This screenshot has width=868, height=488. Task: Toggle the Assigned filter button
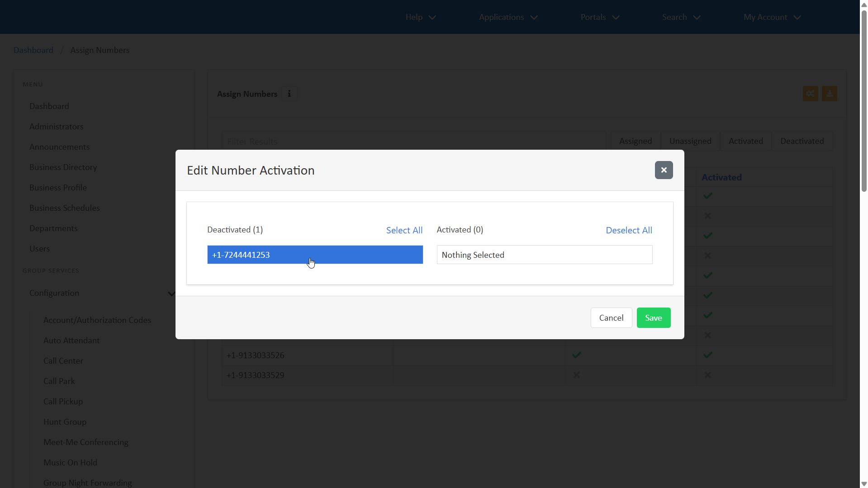pos(635,141)
